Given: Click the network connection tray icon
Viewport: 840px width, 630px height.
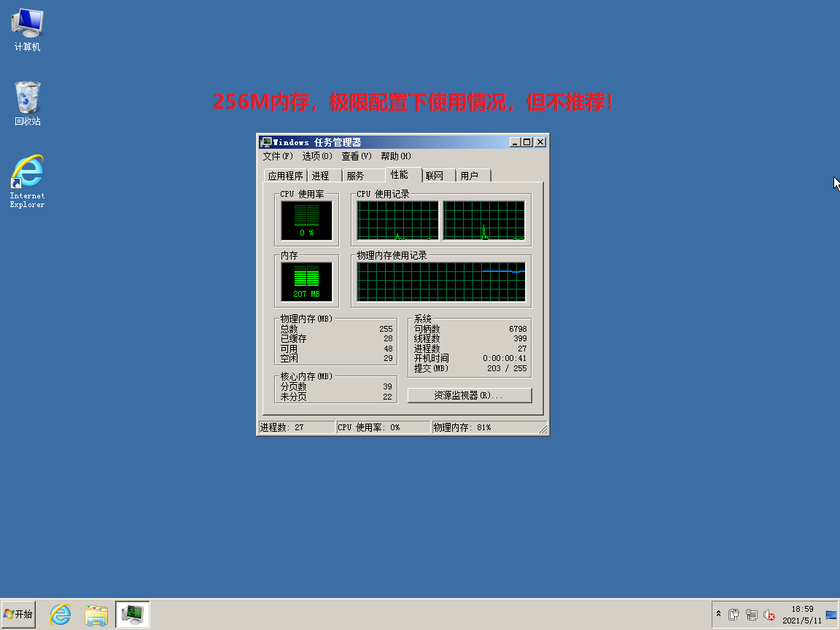Looking at the screenshot, I should click(x=752, y=615).
